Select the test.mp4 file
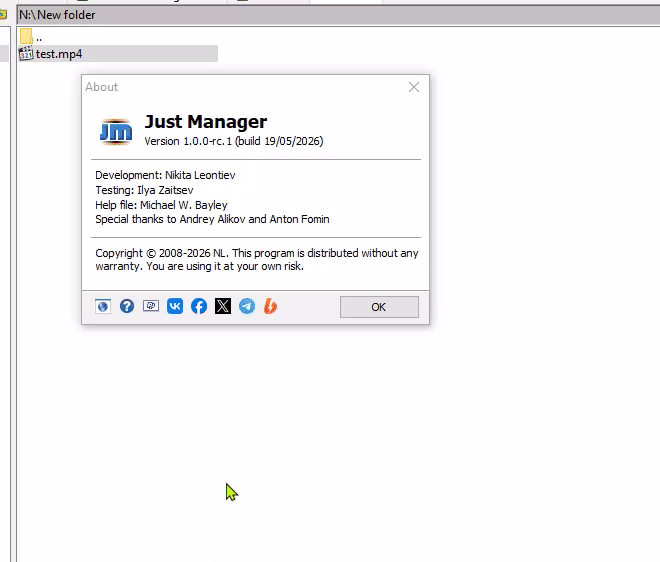Screen dimensions: 660x562 [118, 54]
